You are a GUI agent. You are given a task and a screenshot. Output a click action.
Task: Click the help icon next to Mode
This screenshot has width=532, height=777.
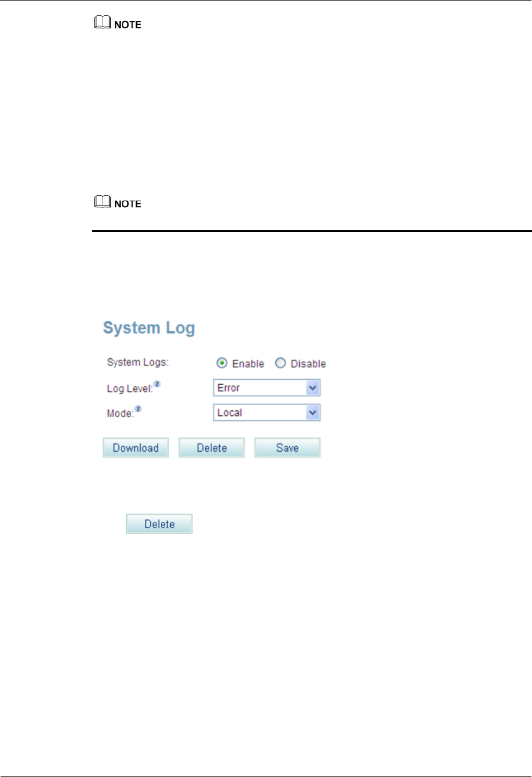(x=138, y=409)
